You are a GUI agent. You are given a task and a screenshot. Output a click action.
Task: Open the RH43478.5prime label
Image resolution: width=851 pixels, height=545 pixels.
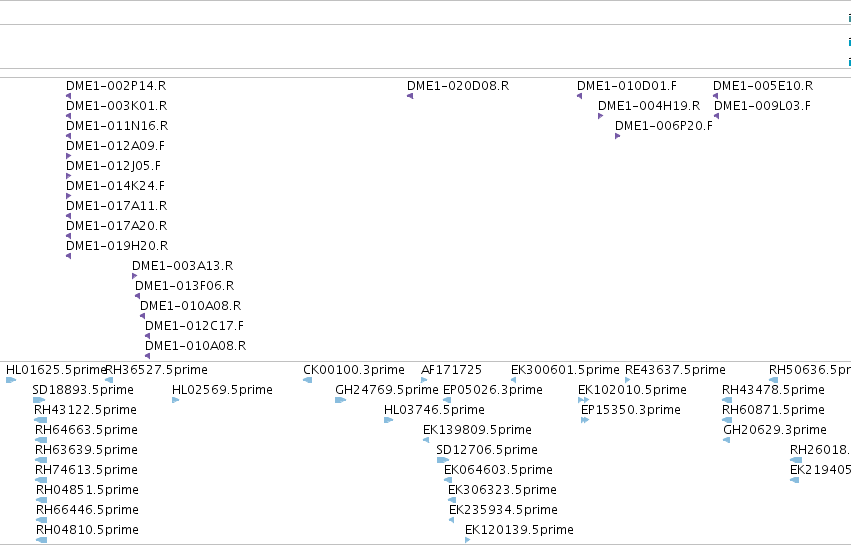(x=773, y=390)
